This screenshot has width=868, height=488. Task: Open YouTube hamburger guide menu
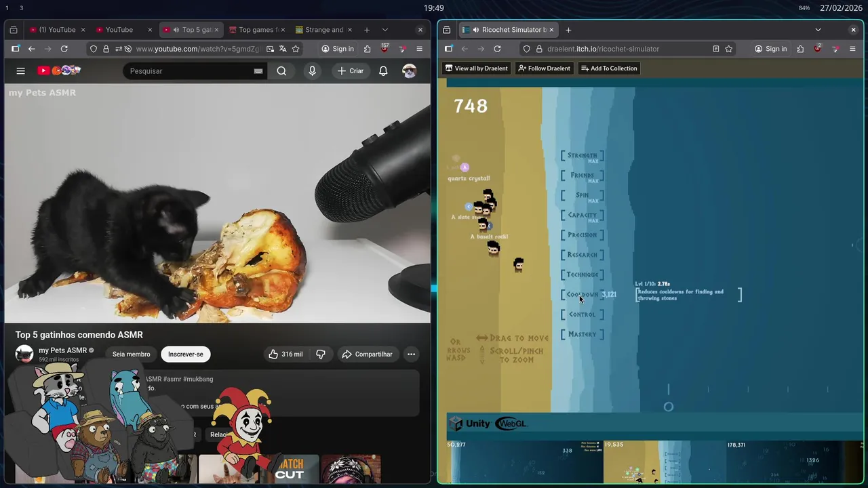[x=21, y=70]
